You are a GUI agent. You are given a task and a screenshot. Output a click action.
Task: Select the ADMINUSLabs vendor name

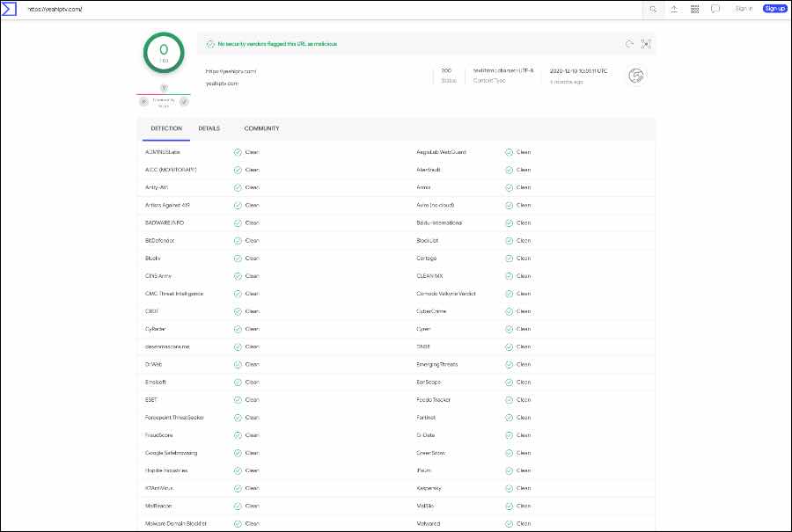[162, 152]
